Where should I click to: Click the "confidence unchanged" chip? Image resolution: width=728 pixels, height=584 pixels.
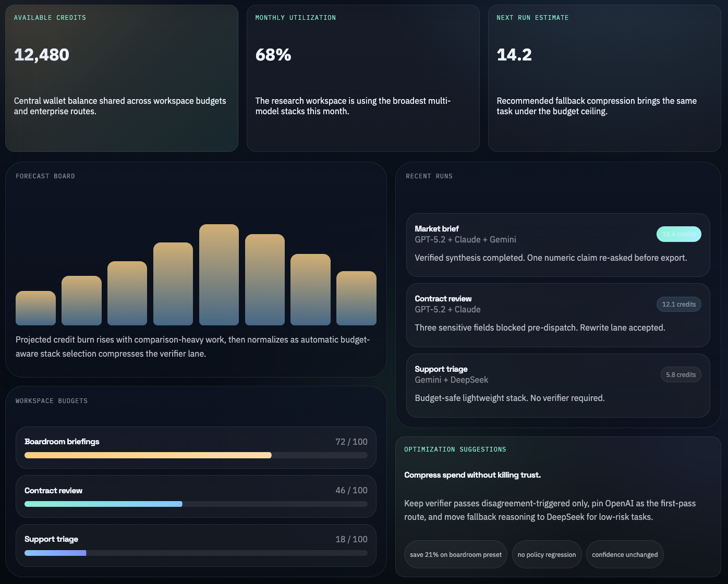[x=624, y=554]
